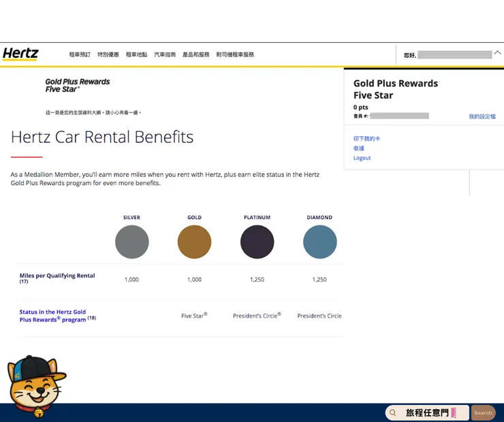Click the 印下我的卡 link
504x422 pixels.
coord(366,139)
